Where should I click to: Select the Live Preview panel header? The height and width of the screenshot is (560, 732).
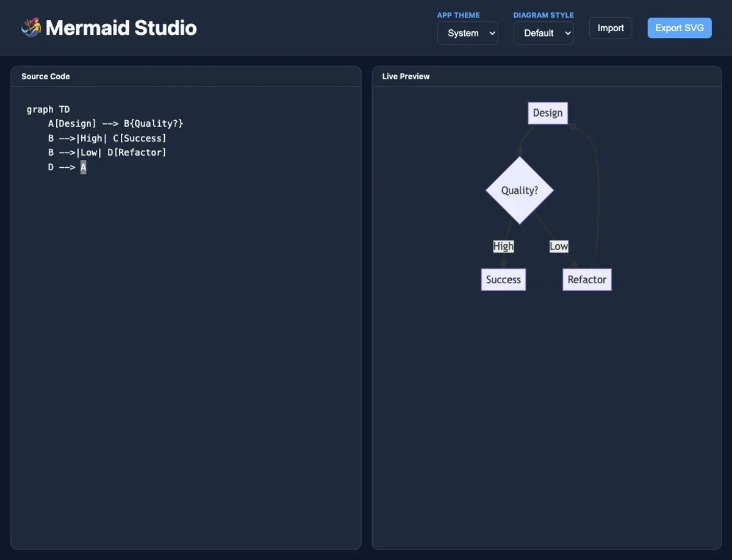(x=406, y=76)
